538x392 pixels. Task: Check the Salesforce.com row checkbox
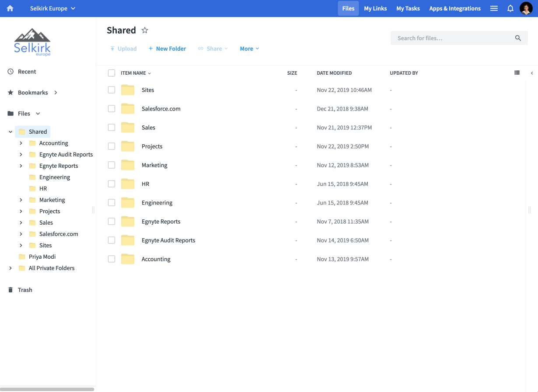pos(112,108)
